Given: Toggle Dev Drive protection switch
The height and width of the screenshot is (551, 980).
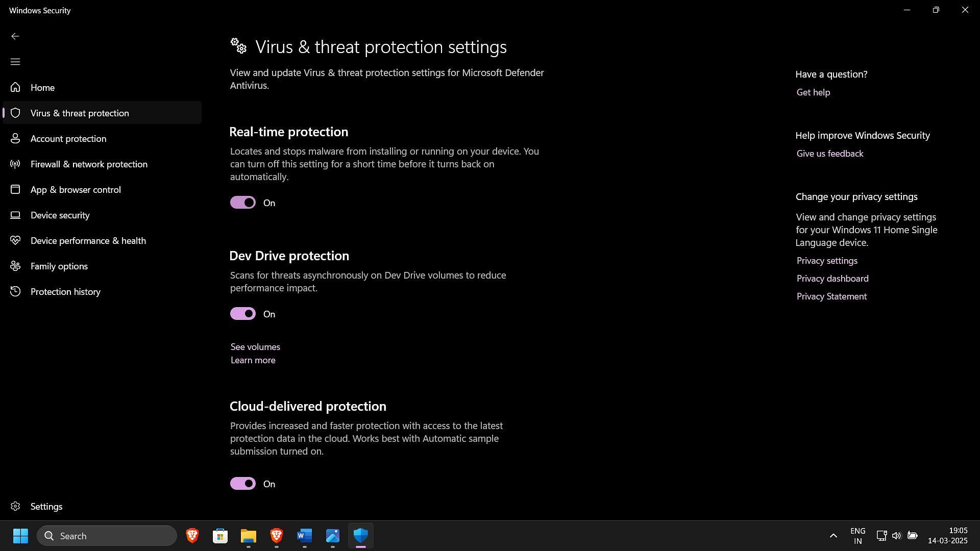Looking at the screenshot, I should (x=243, y=314).
